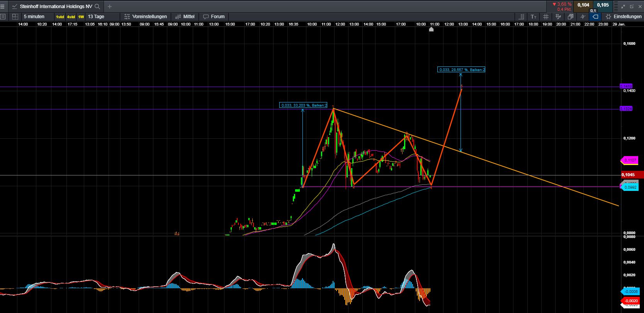
Task: Open the list view icon in chart toolbar
Action: (3, 17)
